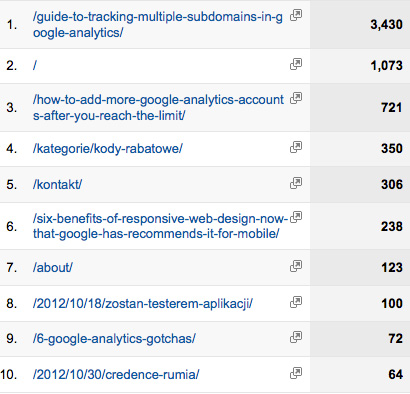
Task: Open guide-to-tracking-multiple-subdomains page in new window icon
Action: (296, 15)
